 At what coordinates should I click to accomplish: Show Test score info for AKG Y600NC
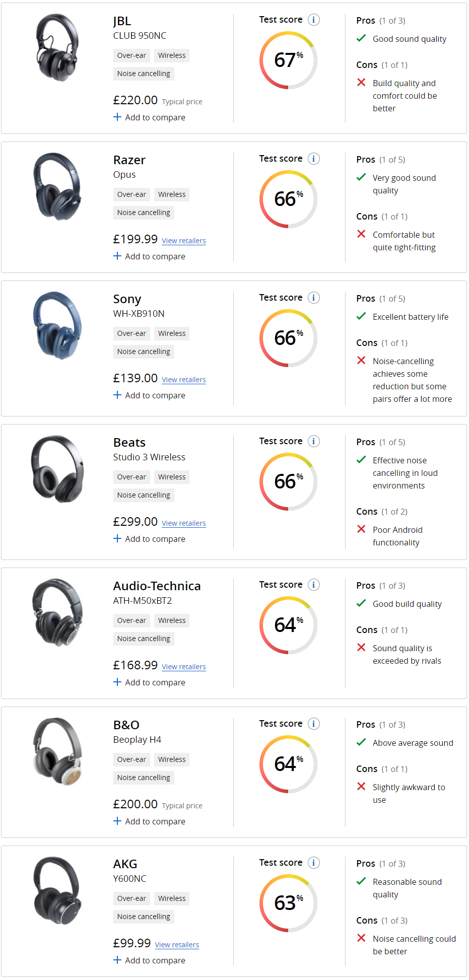tap(314, 863)
